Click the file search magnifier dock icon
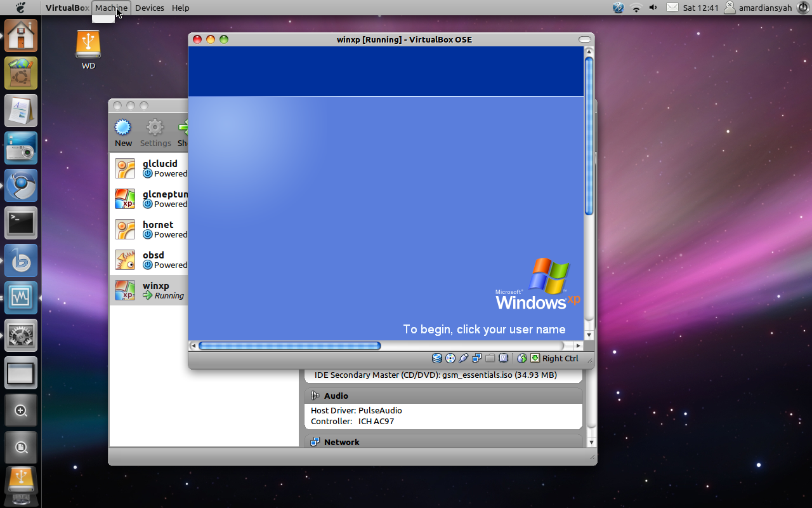Screen dimensions: 812x508 pos(21,448)
